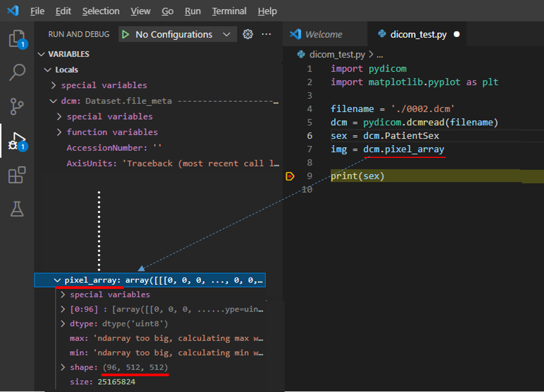Click the breakpoint marker on line 9
544x392 pixels.
pyautogui.click(x=290, y=176)
